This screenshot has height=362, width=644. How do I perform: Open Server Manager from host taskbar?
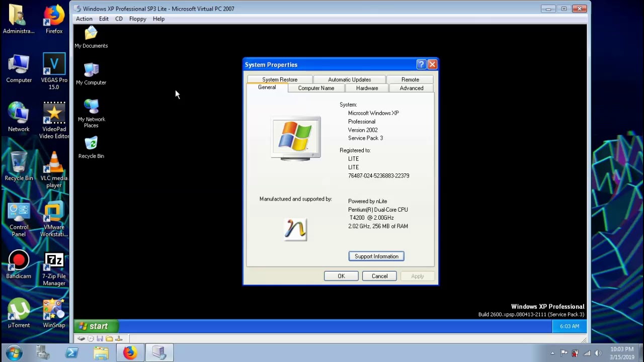click(43, 353)
